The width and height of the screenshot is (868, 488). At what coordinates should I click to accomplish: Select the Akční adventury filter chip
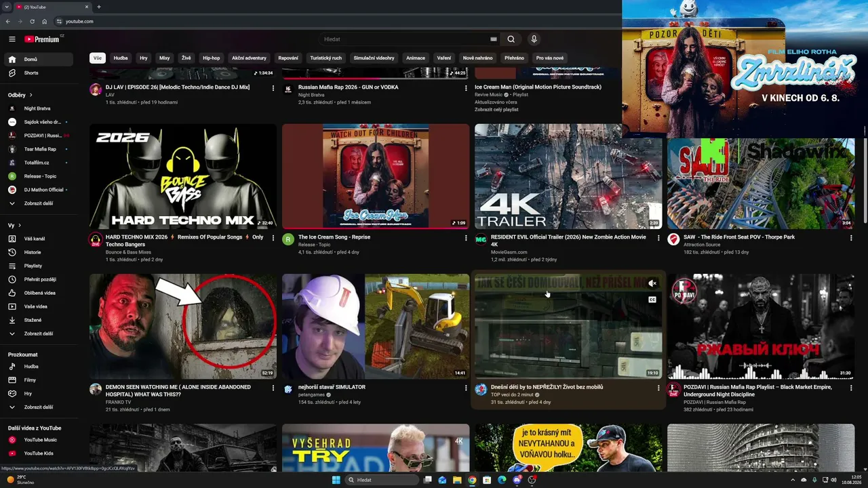point(249,58)
